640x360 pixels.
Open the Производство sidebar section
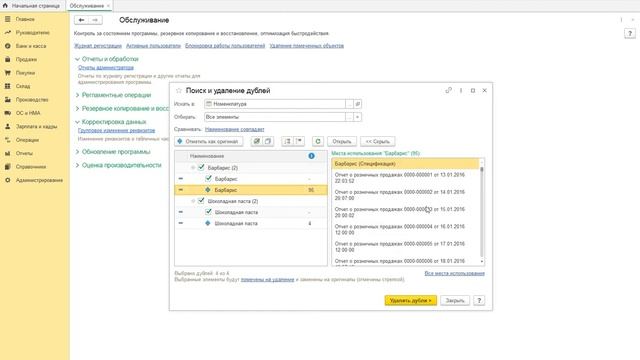pos(32,100)
